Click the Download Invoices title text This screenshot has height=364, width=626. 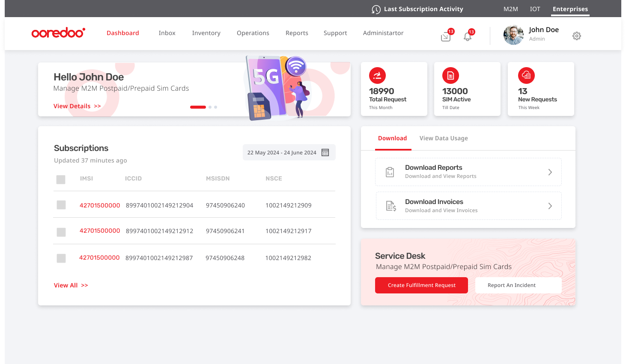click(434, 202)
